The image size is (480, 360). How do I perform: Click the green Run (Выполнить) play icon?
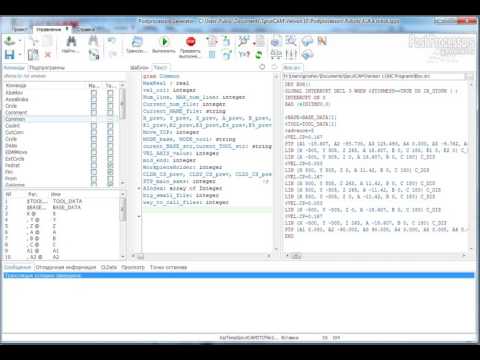coord(164,42)
